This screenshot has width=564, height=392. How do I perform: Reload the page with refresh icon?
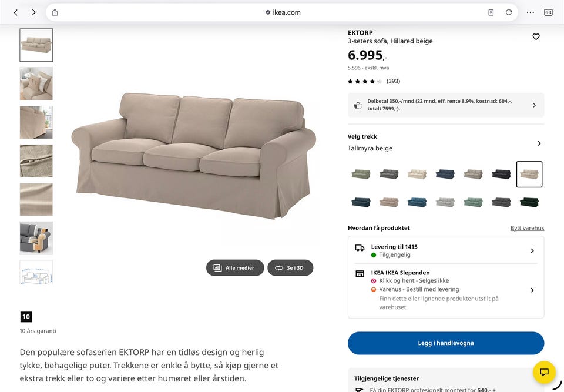509,12
